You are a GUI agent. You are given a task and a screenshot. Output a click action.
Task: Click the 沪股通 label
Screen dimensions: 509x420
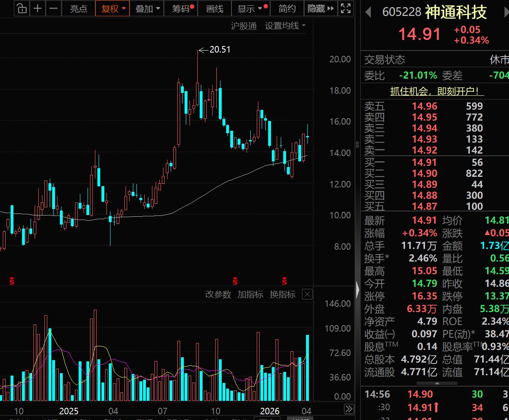[244, 26]
